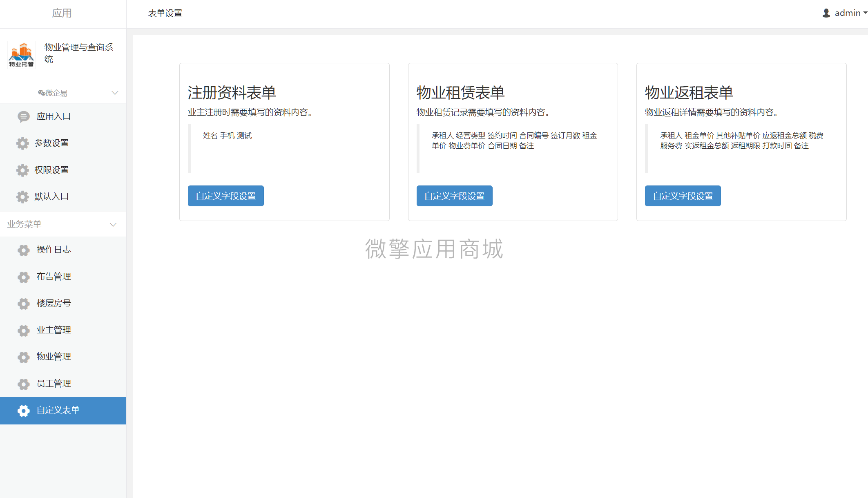Click the 业务菜单 section label

click(25, 224)
